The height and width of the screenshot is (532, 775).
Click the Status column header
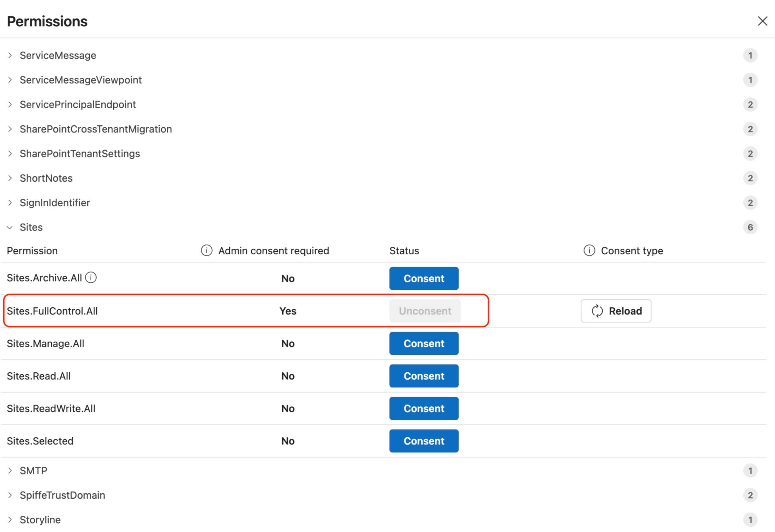click(404, 251)
